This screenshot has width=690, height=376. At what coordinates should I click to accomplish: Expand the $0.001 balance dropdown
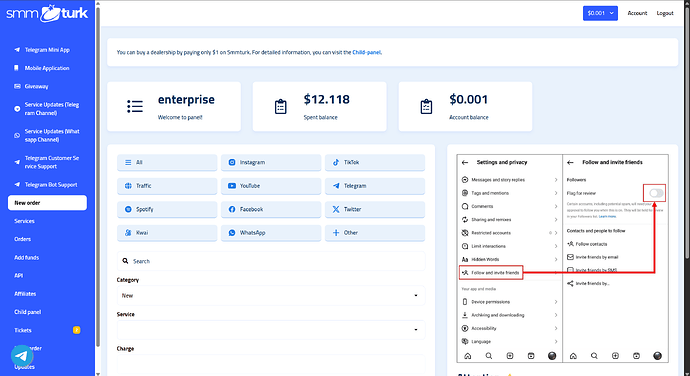point(600,13)
